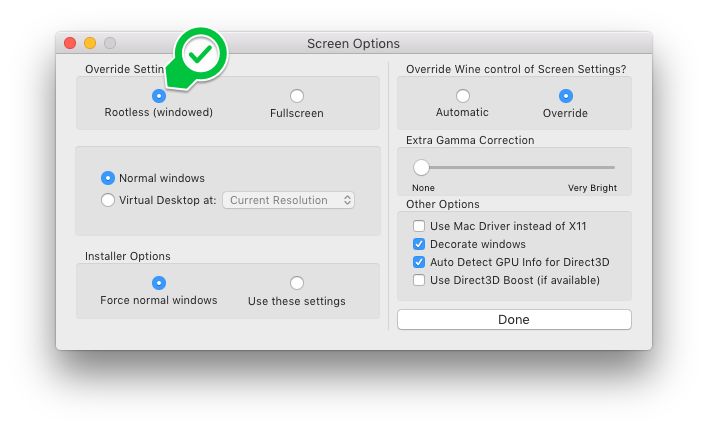Screen dimensions: 708x430
Task: Select Normal windows radio button
Action: (x=108, y=178)
